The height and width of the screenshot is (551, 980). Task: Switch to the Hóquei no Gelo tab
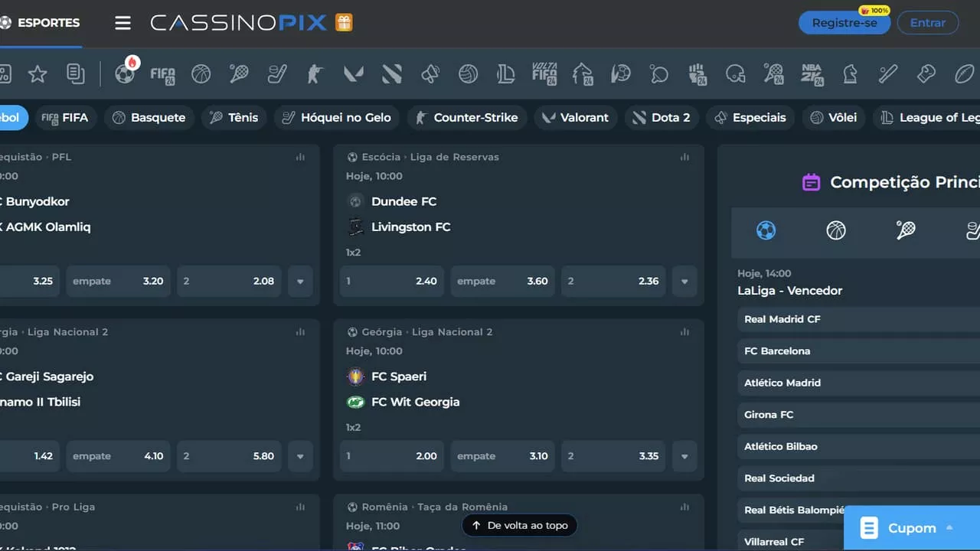[336, 118]
